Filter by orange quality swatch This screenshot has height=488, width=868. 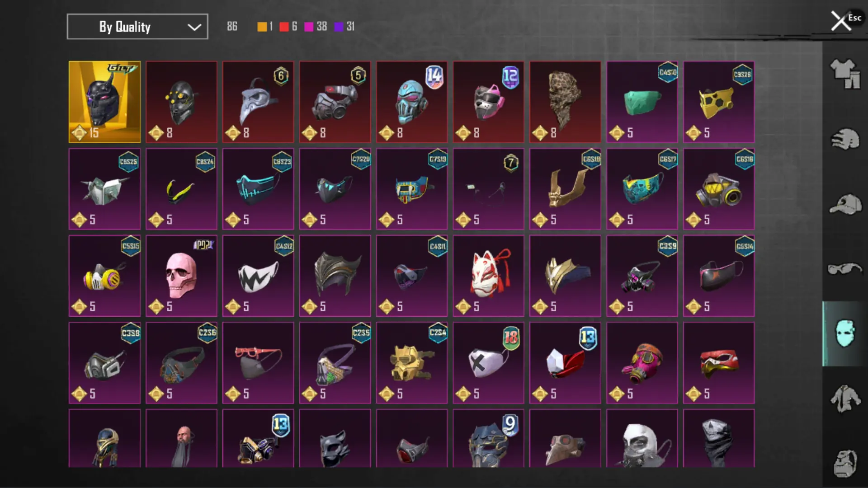pyautogui.click(x=262, y=27)
